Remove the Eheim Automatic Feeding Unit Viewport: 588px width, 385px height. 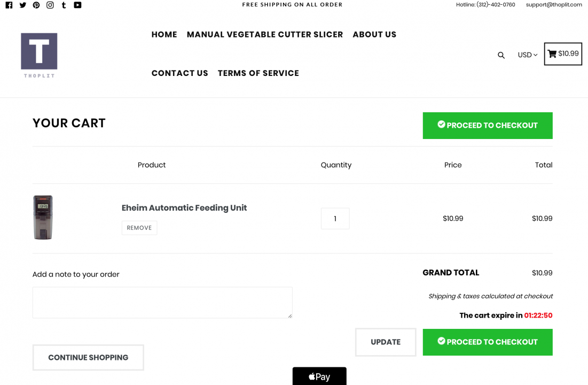pos(139,228)
